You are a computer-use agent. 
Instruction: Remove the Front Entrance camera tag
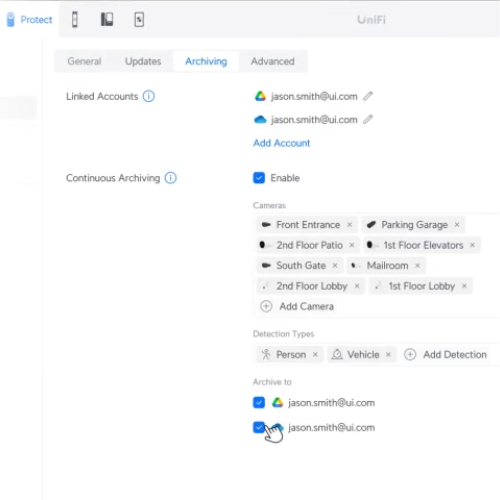pyautogui.click(x=350, y=225)
